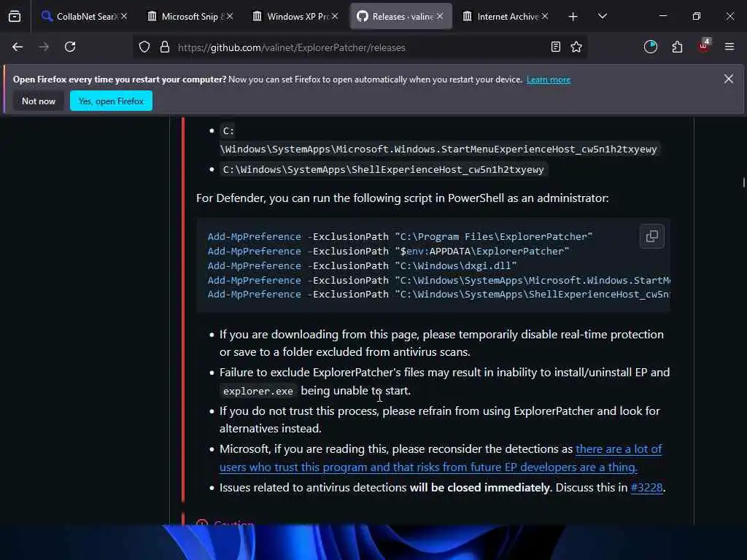Screen dimensions: 747x560
Task: Dismiss the Firefox startup notification
Action: (x=729, y=79)
